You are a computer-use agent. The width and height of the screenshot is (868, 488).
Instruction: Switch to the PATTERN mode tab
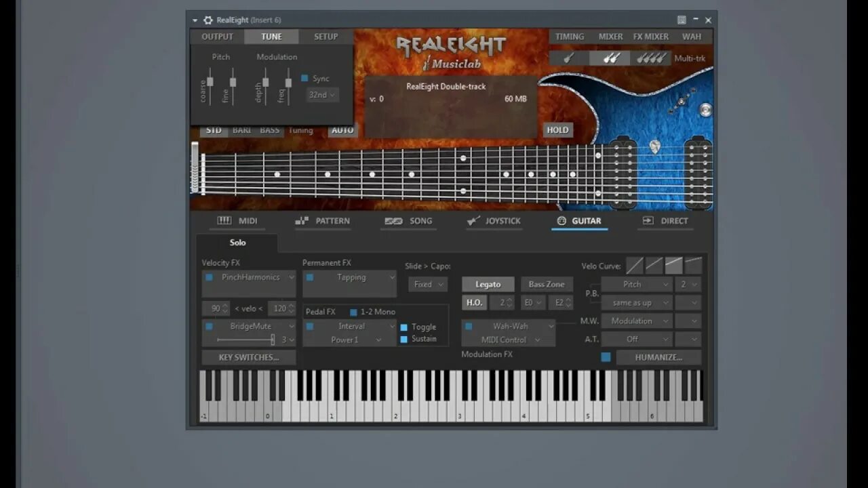323,221
